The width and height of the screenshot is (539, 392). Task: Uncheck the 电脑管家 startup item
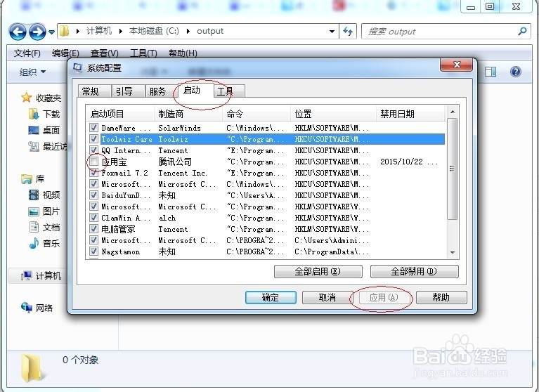(93, 229)
